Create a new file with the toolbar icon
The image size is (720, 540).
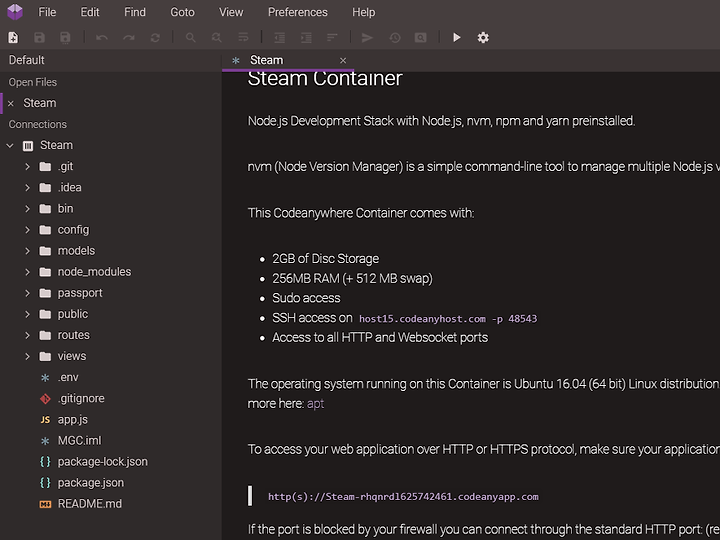pyautogui.click(x=13, y=38)
